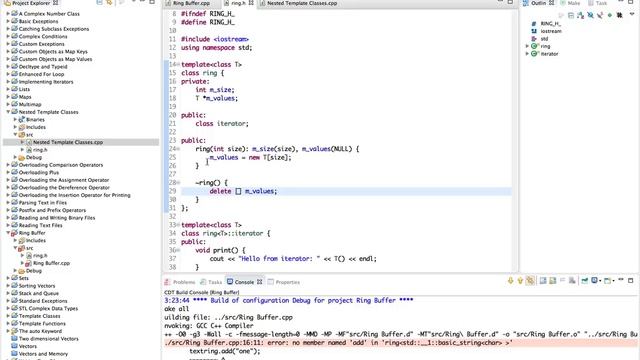Collapse the template class fold at line 14
Screen dimensions: 640x360
click(x=178, y=64)
